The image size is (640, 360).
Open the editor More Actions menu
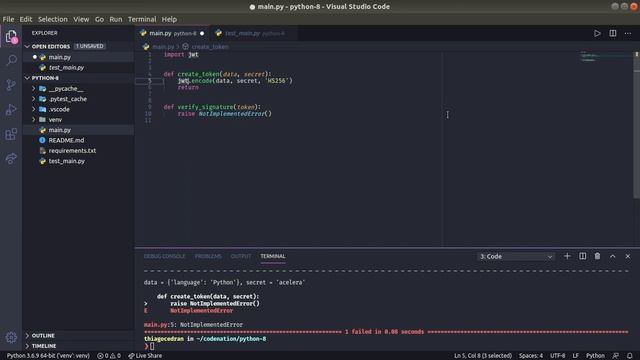pos(628,33)
